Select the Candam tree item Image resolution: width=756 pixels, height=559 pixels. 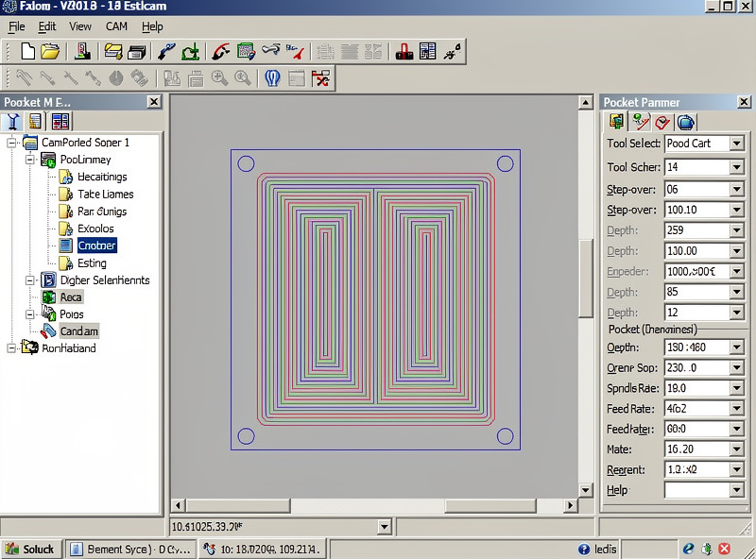79,331
